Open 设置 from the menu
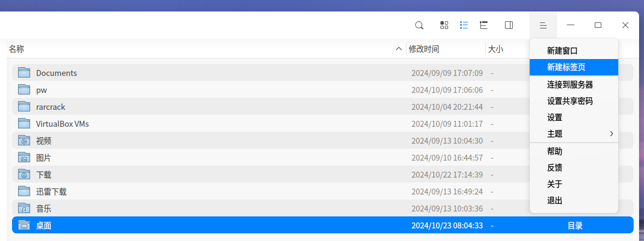The width and height of the screenshot is (644, 241). [x=574, y=117]
